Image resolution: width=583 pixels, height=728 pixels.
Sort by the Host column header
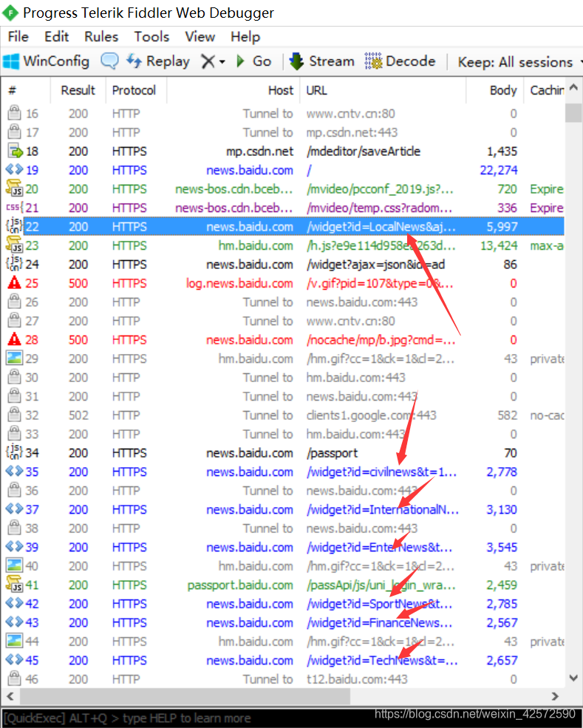pos(233,90)
